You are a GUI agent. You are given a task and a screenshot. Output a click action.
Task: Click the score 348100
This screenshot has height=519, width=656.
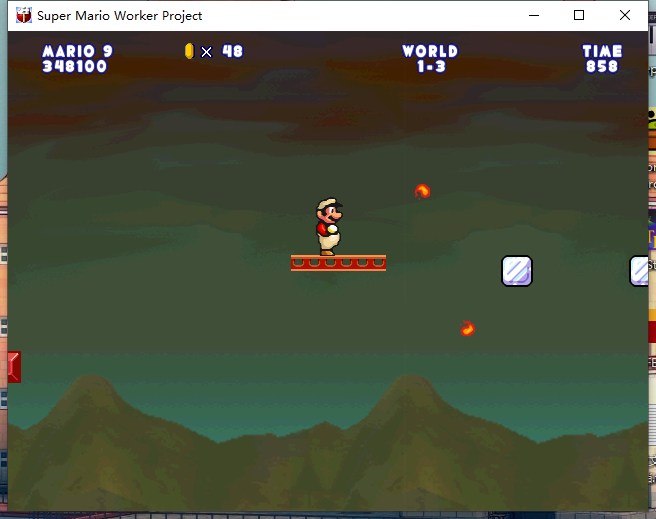74,66
